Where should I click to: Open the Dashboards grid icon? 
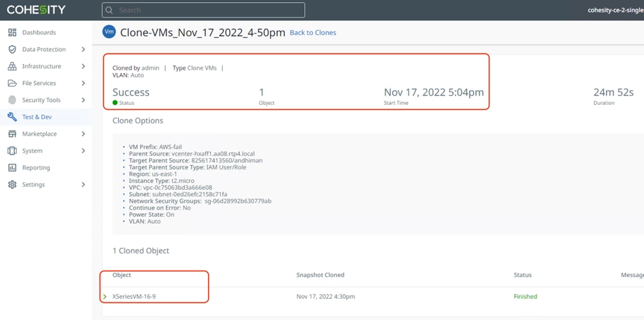[13, 32]
